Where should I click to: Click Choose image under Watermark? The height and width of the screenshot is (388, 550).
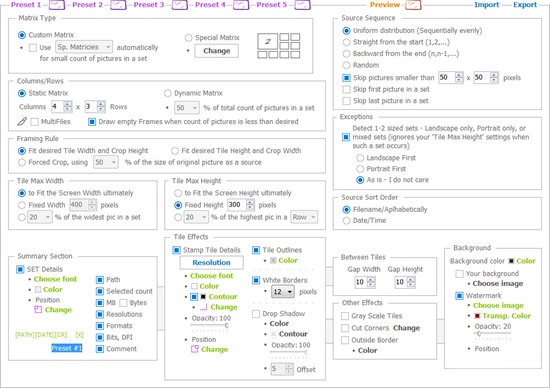[498, 305]
